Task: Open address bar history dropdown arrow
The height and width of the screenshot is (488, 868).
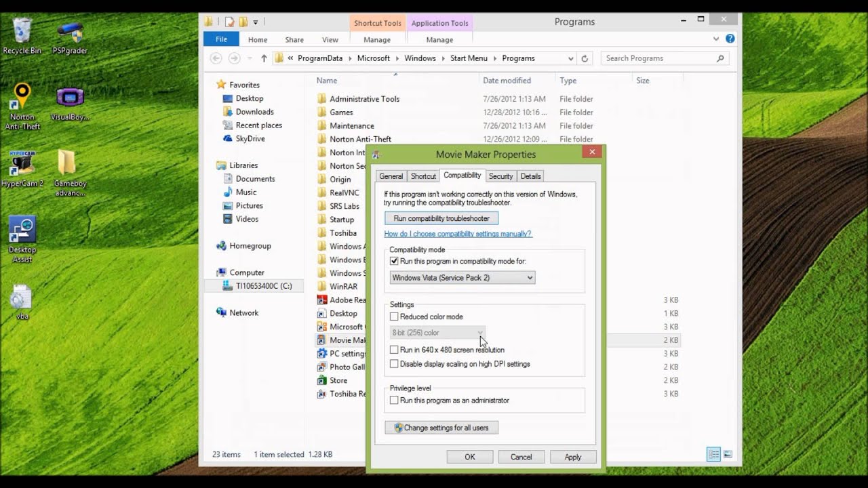Action: (570, 58)
